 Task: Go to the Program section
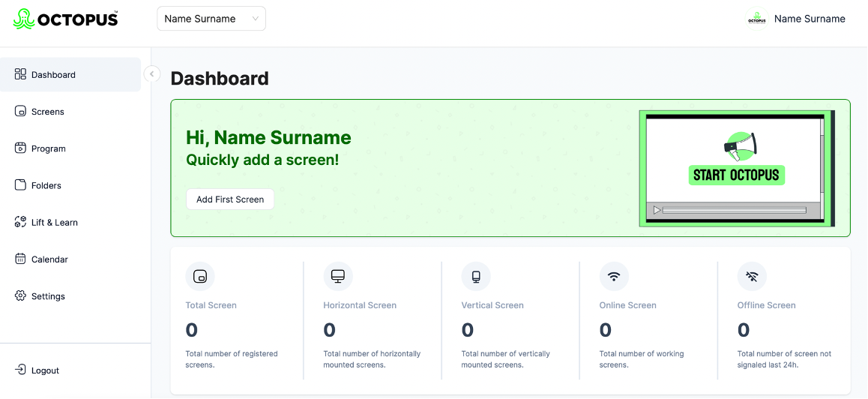[x=49, y=148]
